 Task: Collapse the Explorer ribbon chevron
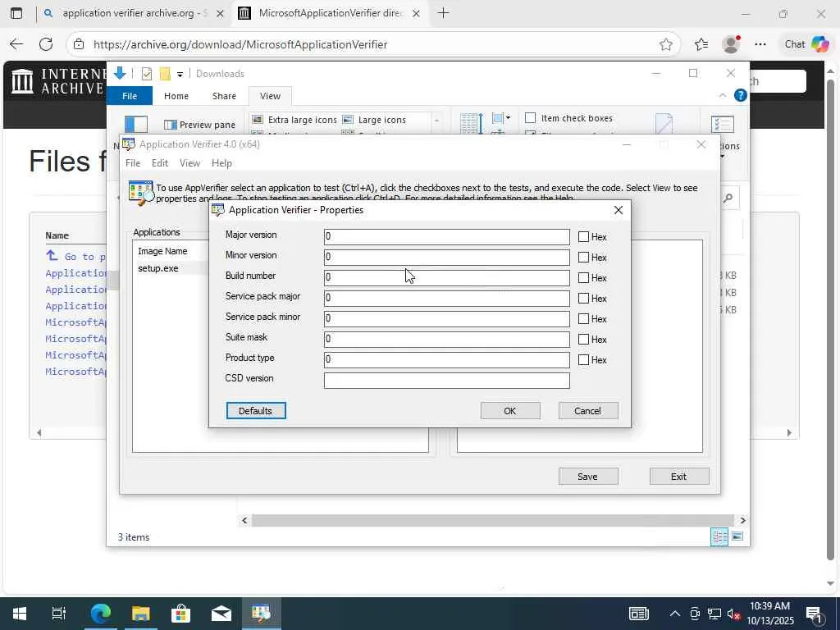click(x=723, y=95)
